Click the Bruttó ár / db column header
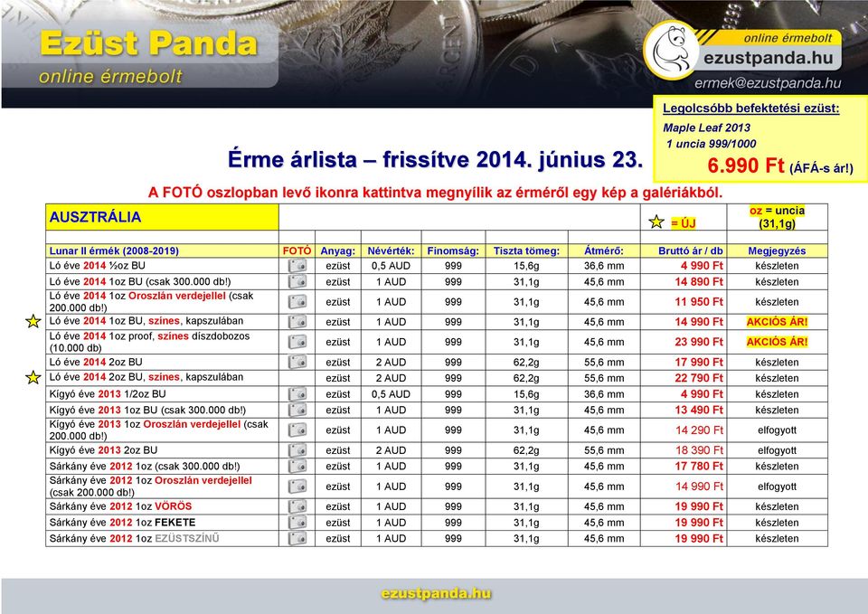This screenshot has width=868, height=614. (x=690, y=250)
